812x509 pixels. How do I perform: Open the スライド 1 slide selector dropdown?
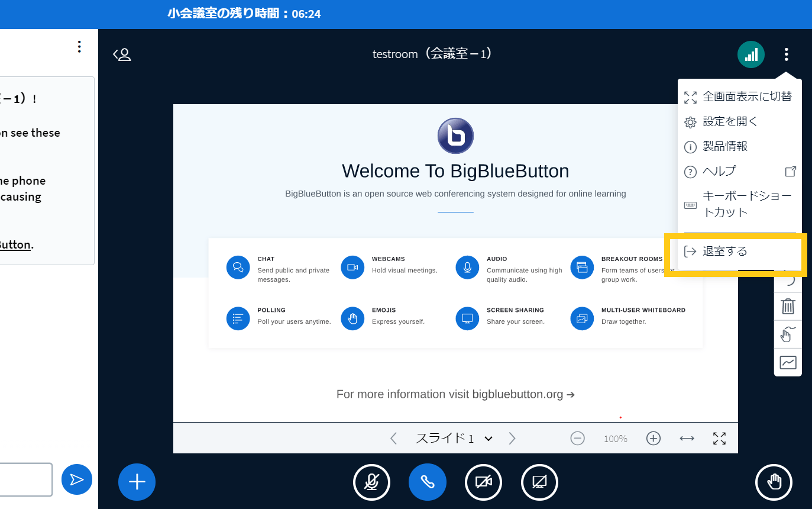(x=454, y=439)
